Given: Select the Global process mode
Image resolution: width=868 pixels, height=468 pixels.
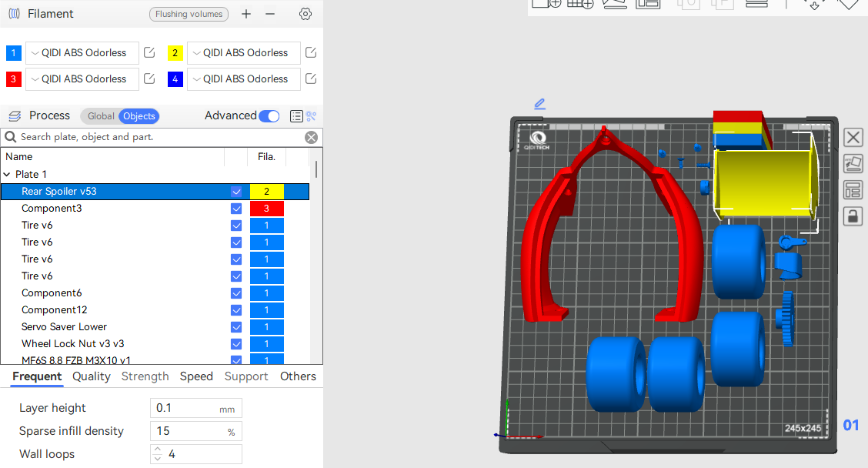Looking at the screenshot, I should point(100,116).
